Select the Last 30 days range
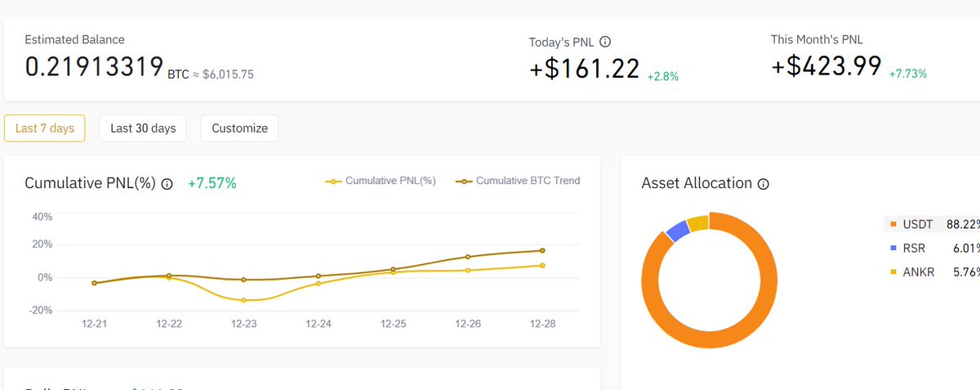This screenshot has height=390, width=980. click(143, 128)
